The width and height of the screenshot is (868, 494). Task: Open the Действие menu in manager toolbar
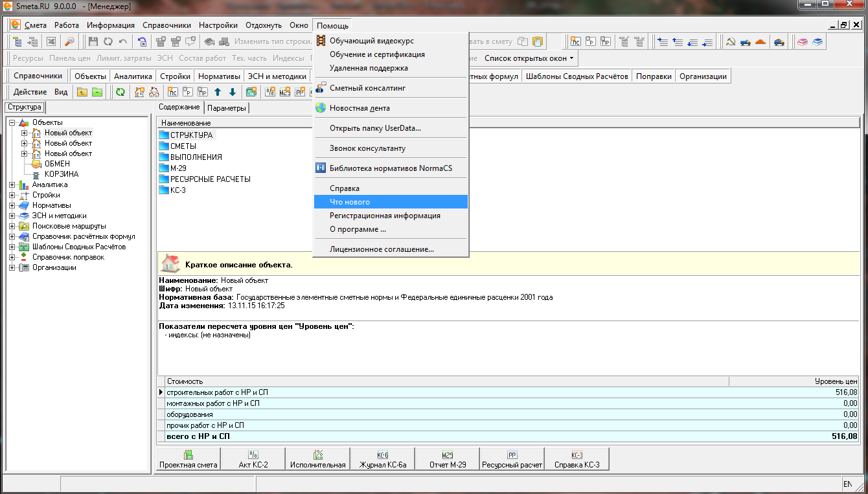point(30,92)
